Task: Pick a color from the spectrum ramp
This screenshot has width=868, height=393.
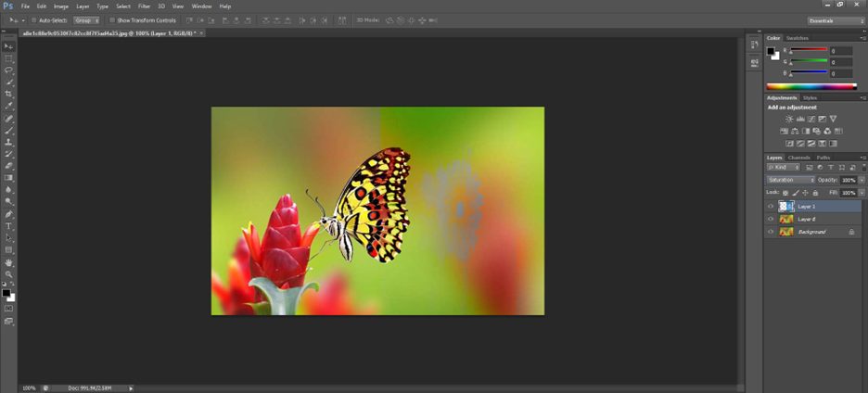Action: [811, 86]
